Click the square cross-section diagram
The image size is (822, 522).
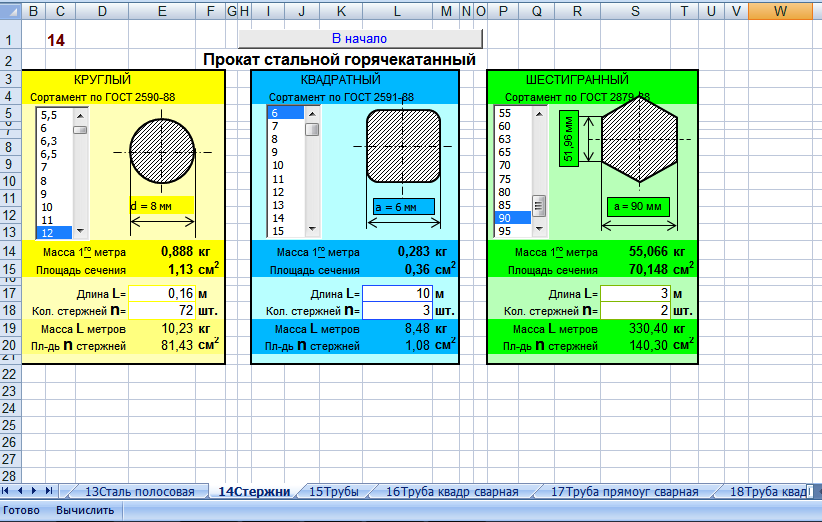pos(403,146)
